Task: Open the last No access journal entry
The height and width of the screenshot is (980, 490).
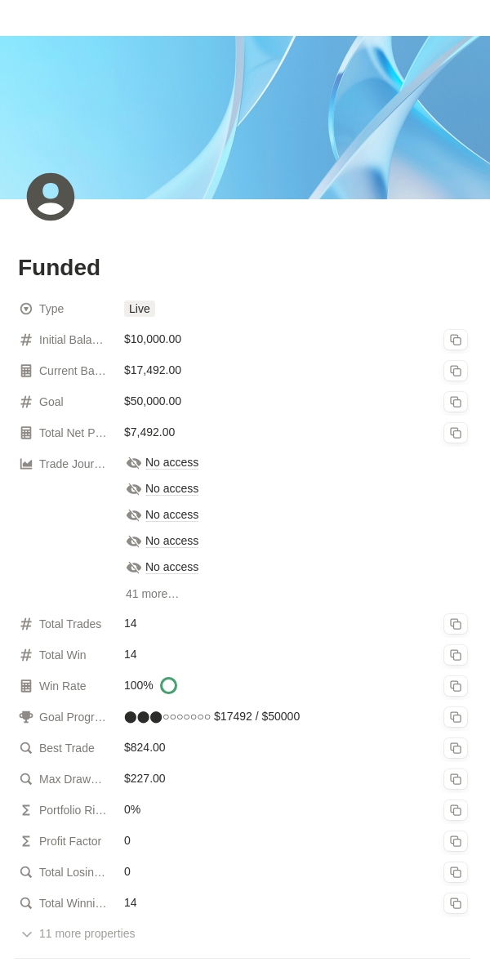Action: (163, 568)
